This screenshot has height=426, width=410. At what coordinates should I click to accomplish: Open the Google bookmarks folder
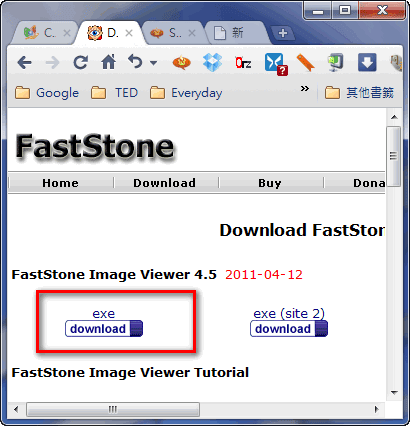(x=47, y=93)
